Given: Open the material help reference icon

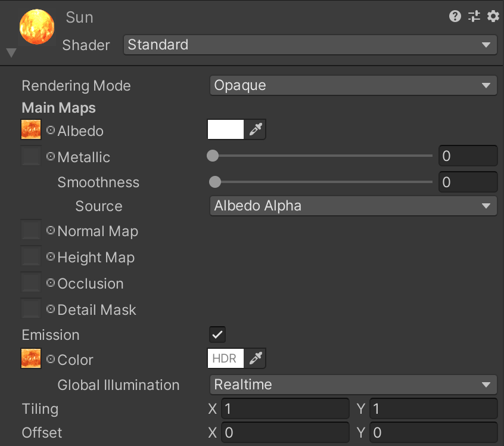Looking at the screenshot, I should point(455,17).
